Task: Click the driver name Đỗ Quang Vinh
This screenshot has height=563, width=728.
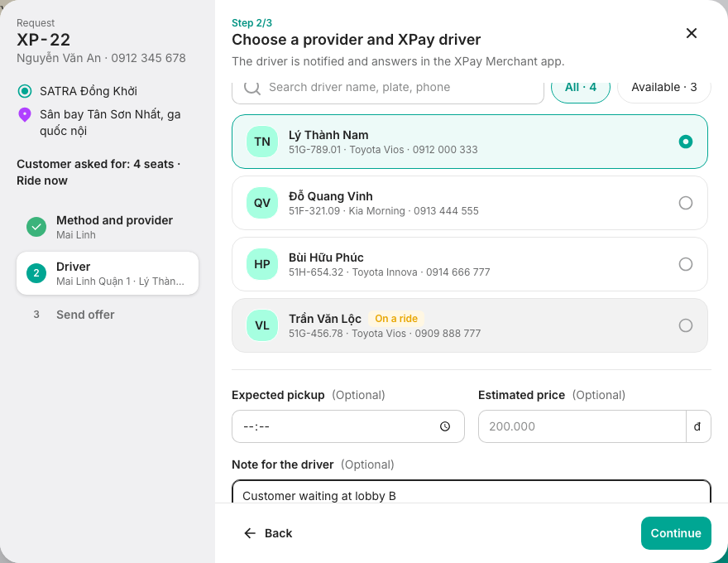Action: coord(331,196)
